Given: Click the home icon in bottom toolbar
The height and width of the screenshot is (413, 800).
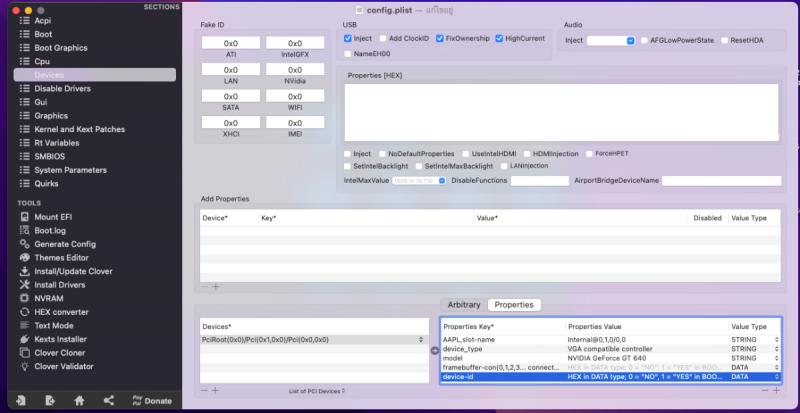Looking at the screenshot, I should pyautogui.click(x=79, y=400).
